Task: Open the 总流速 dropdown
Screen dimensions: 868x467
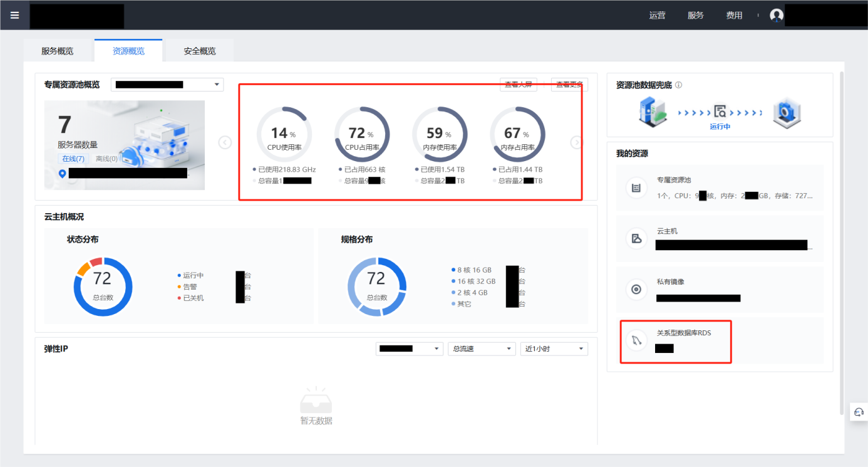Action: (481, 349)
